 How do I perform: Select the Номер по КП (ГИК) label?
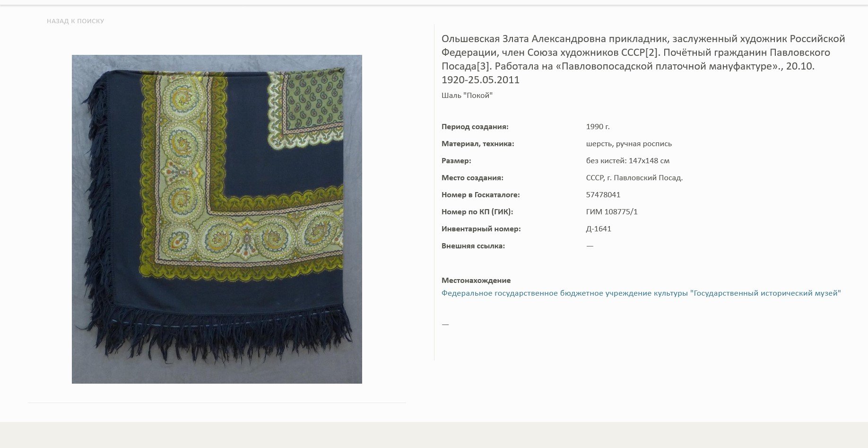pos(477,212)
